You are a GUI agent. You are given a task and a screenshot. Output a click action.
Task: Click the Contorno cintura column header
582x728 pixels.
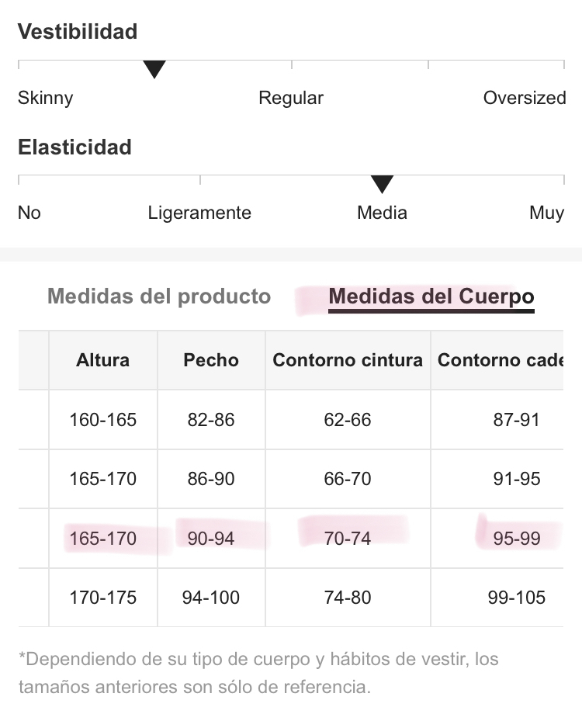pyautogui.click(x=348, y=360)
